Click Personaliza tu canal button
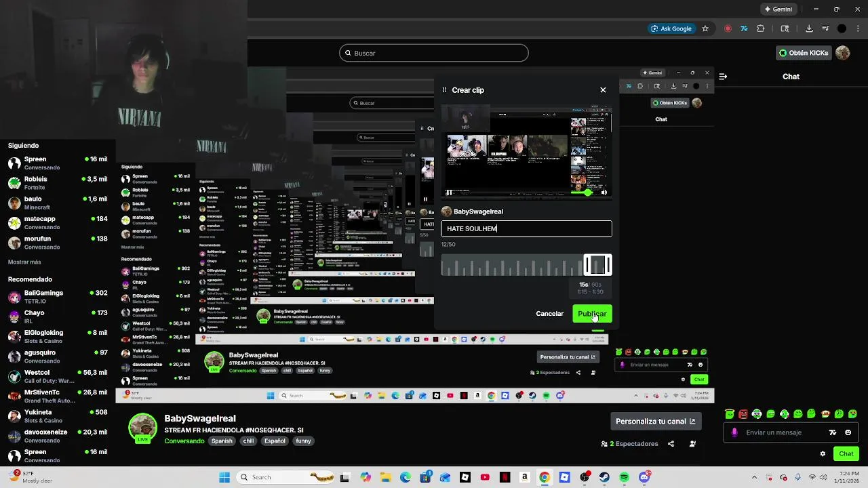Image resolution: width=868 pixels, height=488 pixels. [x=655, y=422]
